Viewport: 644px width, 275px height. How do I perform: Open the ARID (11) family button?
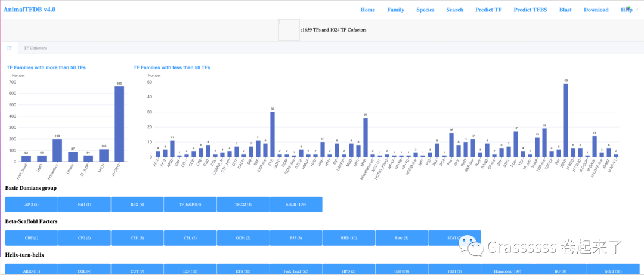click(x=31, y=269)
